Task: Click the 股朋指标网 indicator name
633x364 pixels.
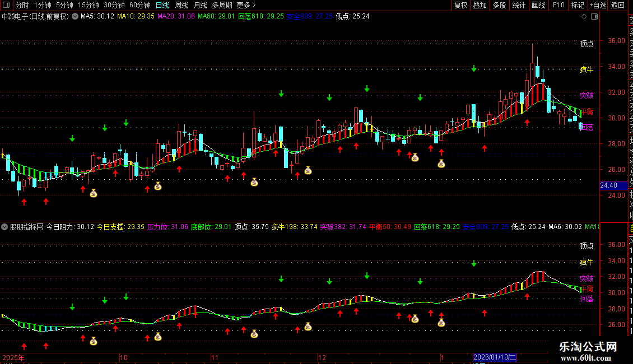Action: point(27,227)
